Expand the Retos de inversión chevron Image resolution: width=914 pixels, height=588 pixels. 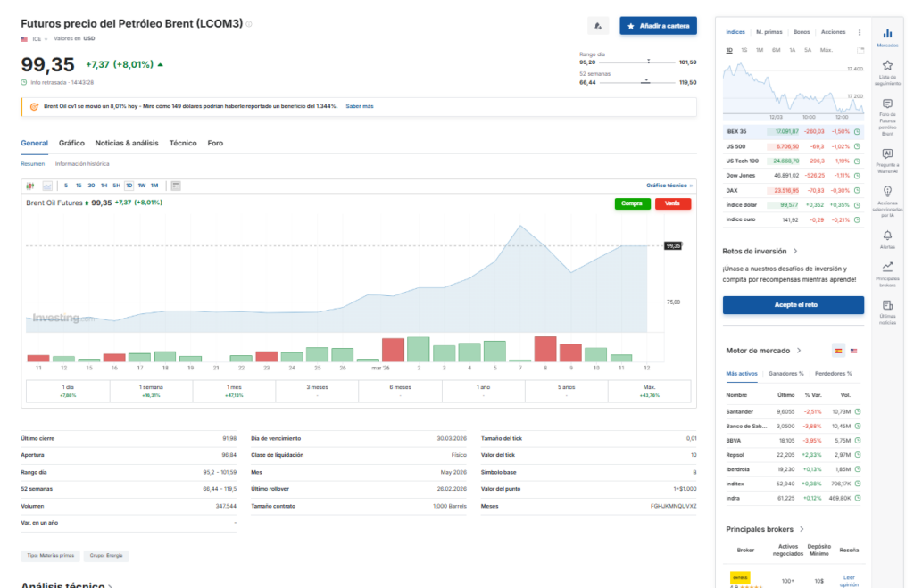pos(795,251)
